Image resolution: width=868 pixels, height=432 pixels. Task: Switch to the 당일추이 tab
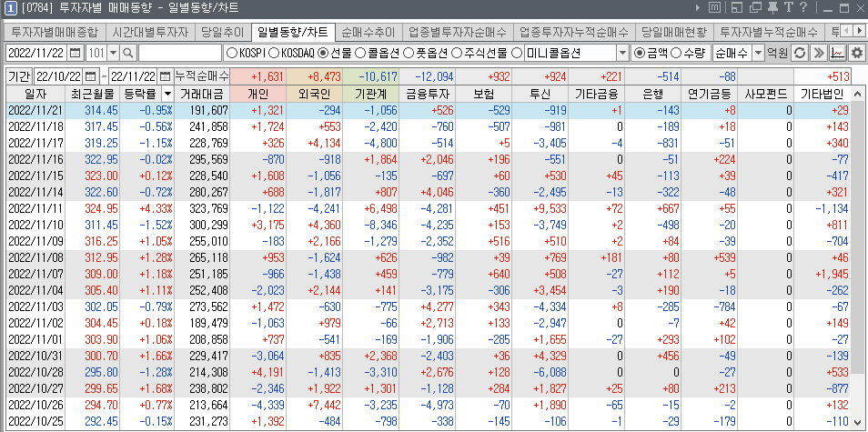point(223,32)
